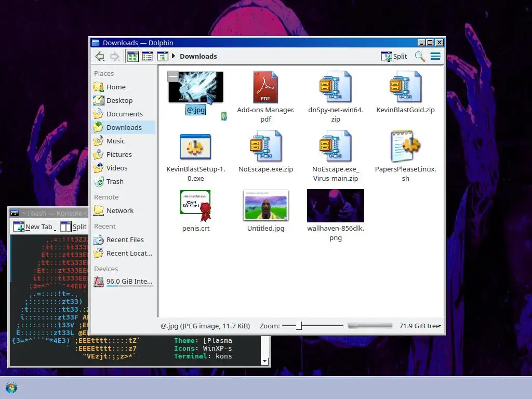
Task: Click the free space bar in status bar
Action: 370,326
